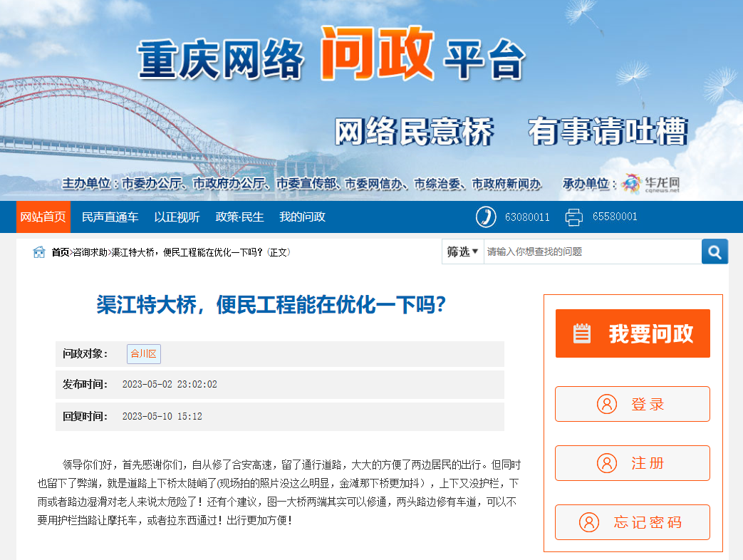Open 政策·民生 navigation item
The width and height of the screenshot is (743, 560).
(239, 217)
